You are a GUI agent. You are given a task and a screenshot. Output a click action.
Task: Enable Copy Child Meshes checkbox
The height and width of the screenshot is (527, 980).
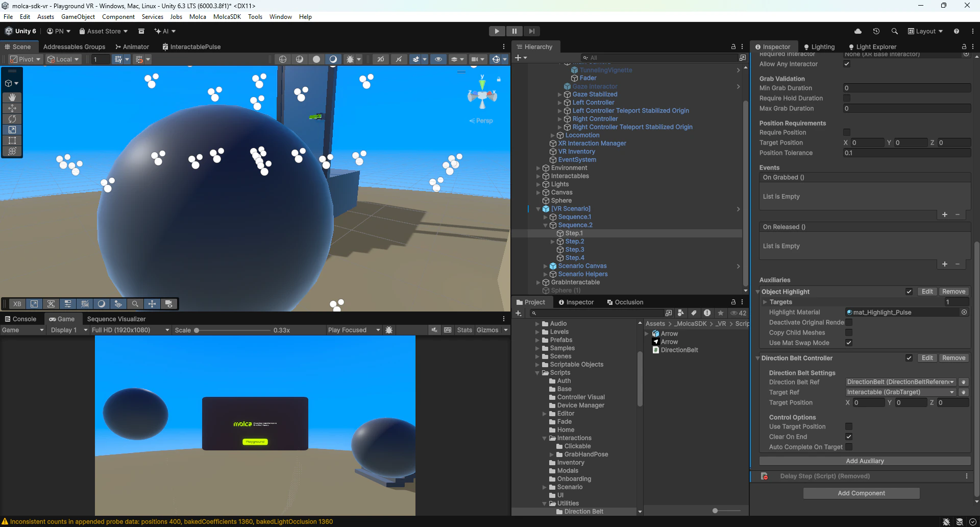pyautogui.click(x=849, y=332)
